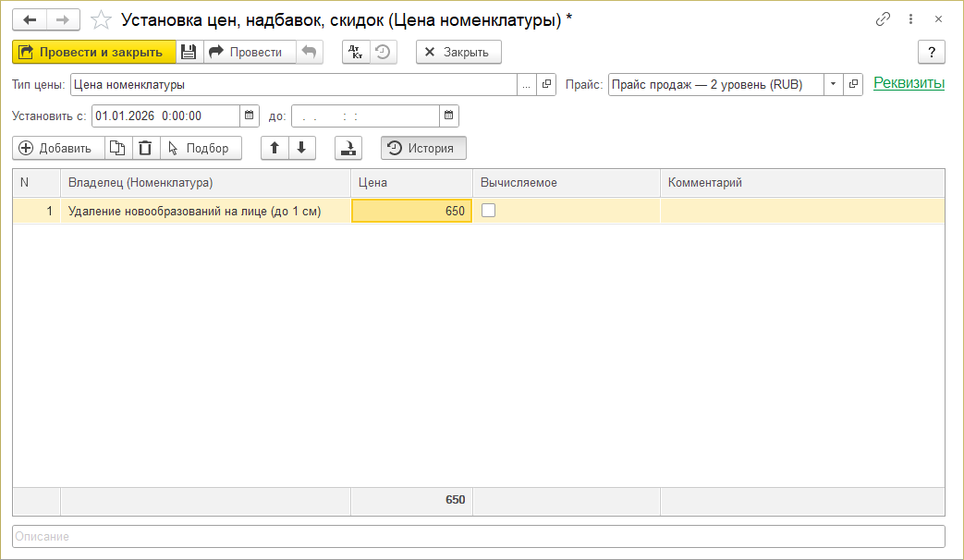
Task: Sort by the Цена column header
Action: pyautogui.click(x=410, y=183)
